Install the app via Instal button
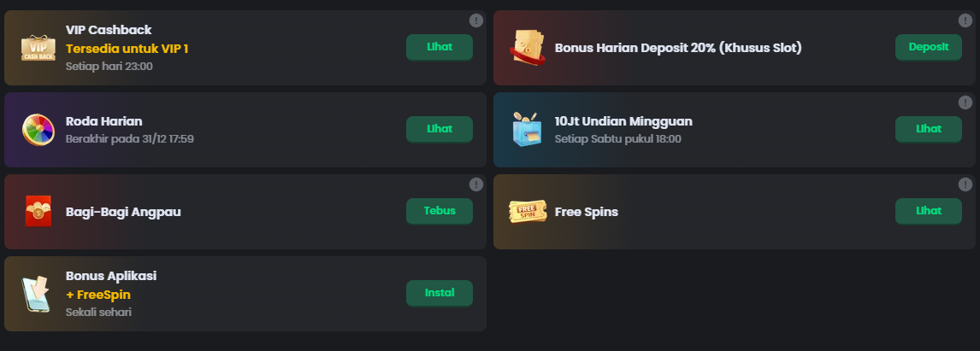 (440, 293)
